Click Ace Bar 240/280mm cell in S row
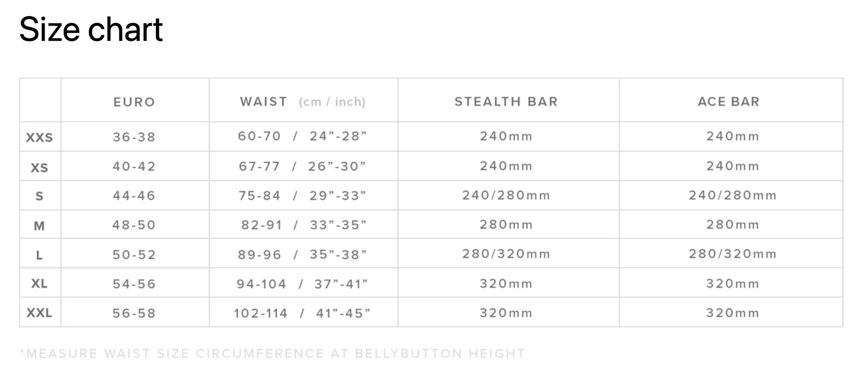Screen dimensions: 868x370 click(x=732, y=195)
